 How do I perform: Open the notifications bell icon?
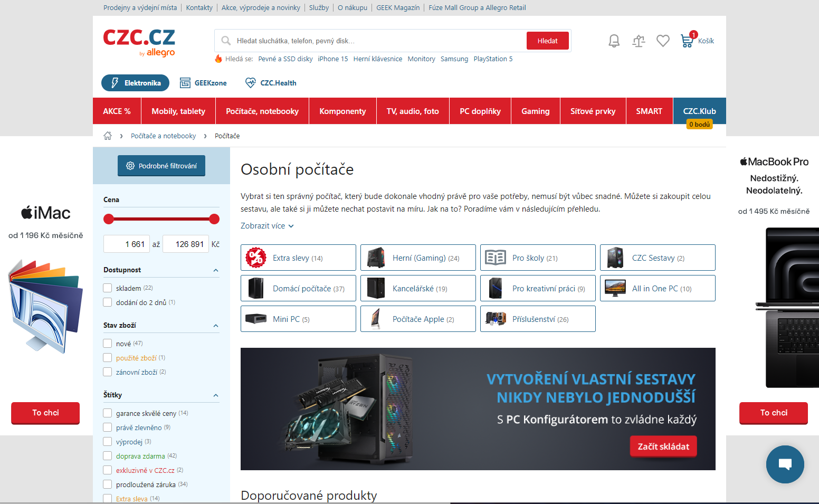(614, 41)
